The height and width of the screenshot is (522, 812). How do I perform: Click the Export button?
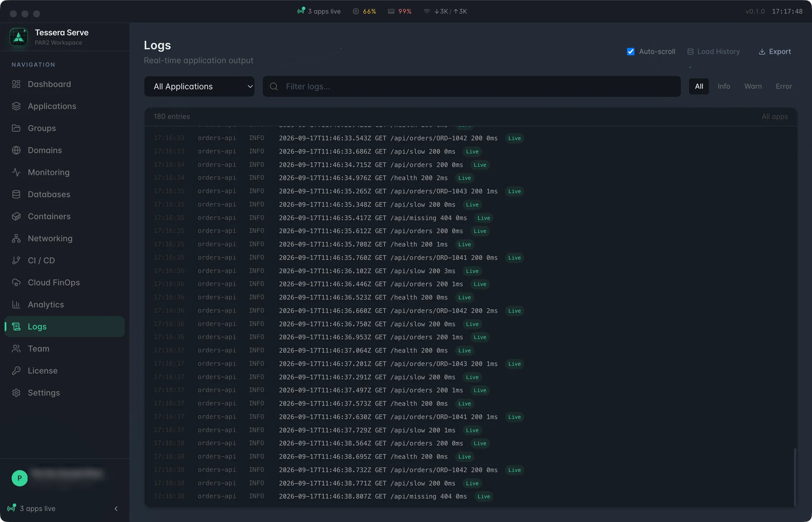coord(775,51)
